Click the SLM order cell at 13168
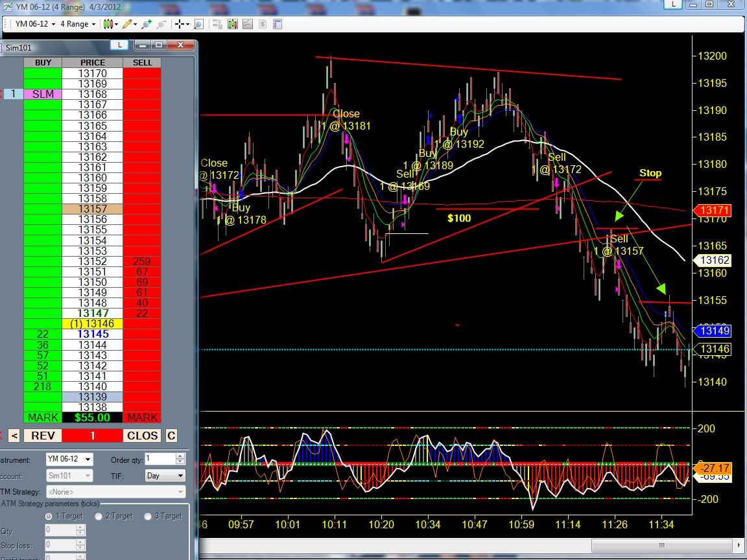 tap(43, 94)
